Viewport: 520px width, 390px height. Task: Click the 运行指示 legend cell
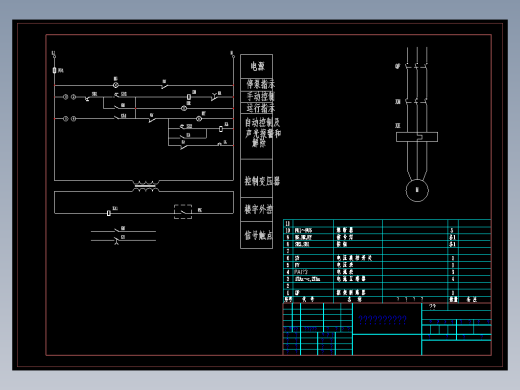pyautogui.click(x=257, y=108)
